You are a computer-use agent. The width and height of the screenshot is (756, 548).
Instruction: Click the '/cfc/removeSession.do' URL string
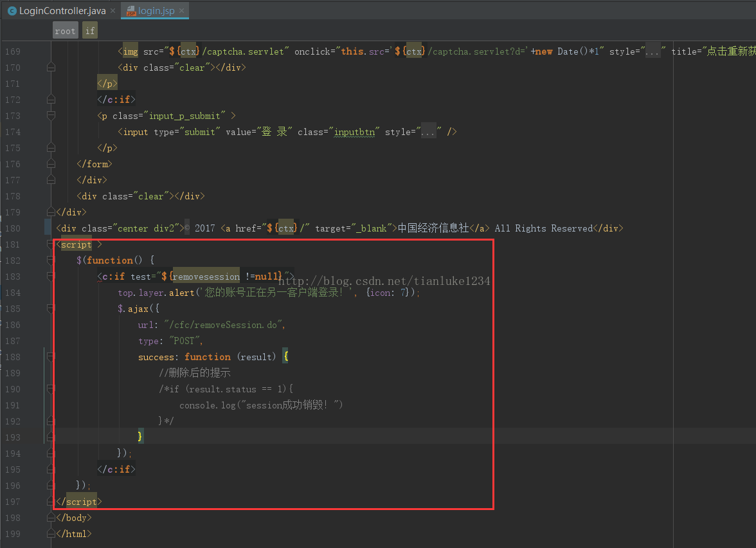tap(222, 325)
